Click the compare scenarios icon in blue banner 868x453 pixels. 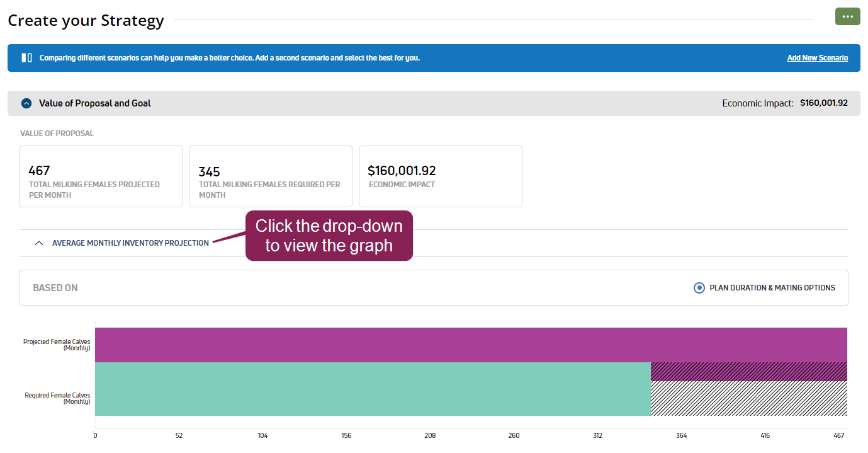(x=26, y=58)
